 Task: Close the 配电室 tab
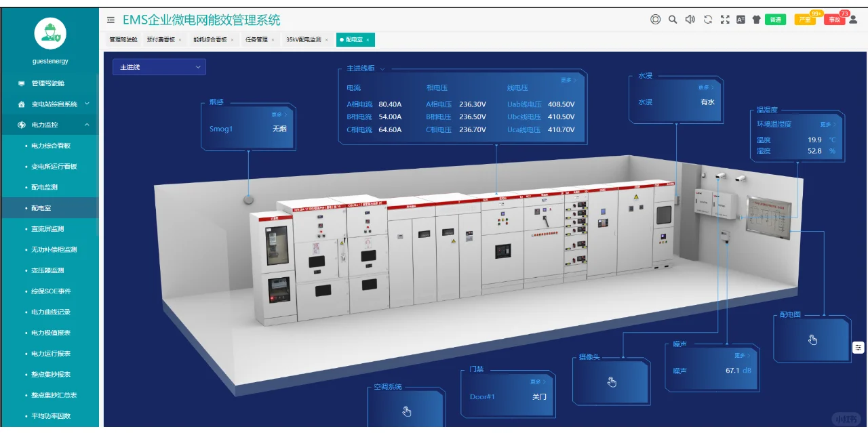point(368,40)
